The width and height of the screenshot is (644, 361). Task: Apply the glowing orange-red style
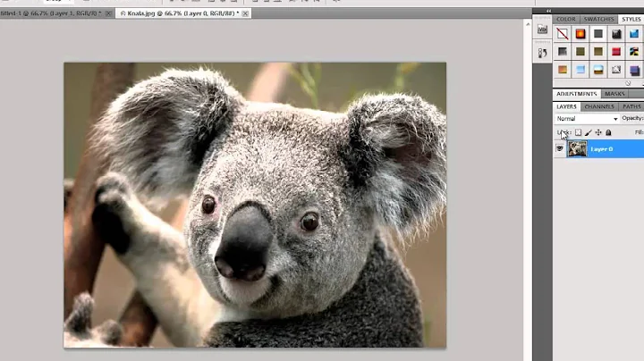[580, 34]
